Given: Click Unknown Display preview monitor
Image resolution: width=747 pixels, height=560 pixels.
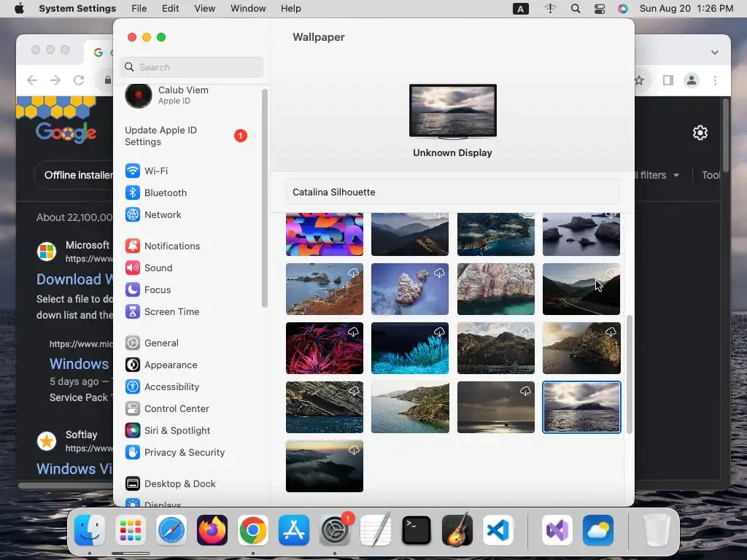Looking at the screenshot, I should tap(452, 112).
